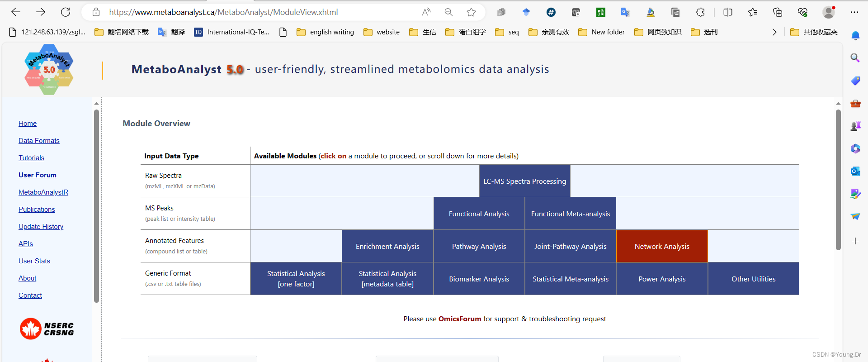
Task: Select the Functional Analysis module
Action: [x=479, y=214]
